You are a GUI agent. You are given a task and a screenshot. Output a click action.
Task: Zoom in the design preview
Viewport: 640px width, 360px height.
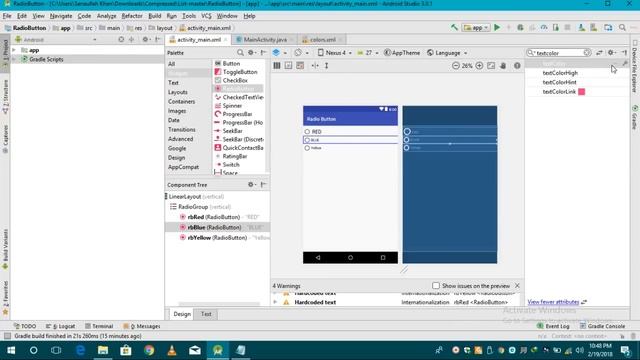click(x=479, y=66)
